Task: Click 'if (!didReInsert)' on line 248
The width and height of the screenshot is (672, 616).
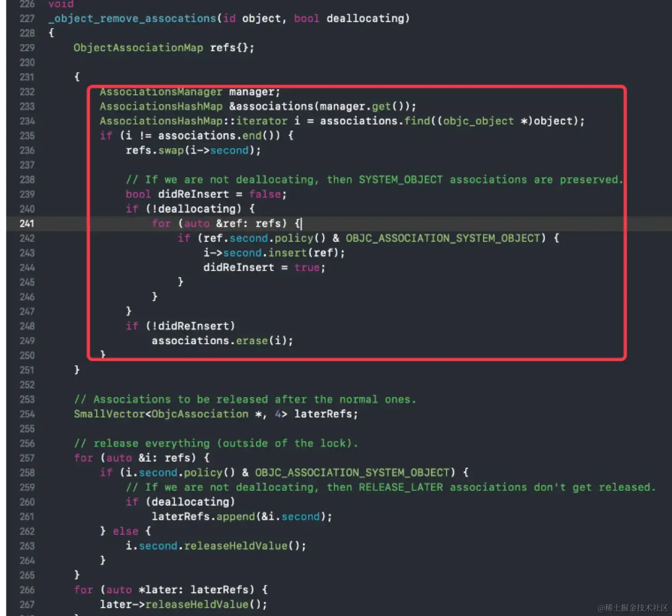Action: click(180, 326)
